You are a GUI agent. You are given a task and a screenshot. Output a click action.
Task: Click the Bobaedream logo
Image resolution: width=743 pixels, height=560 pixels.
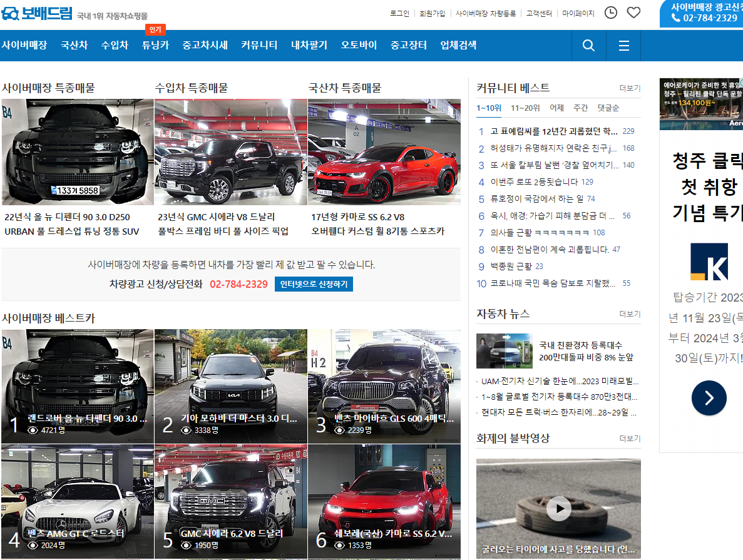coord(37,13)
